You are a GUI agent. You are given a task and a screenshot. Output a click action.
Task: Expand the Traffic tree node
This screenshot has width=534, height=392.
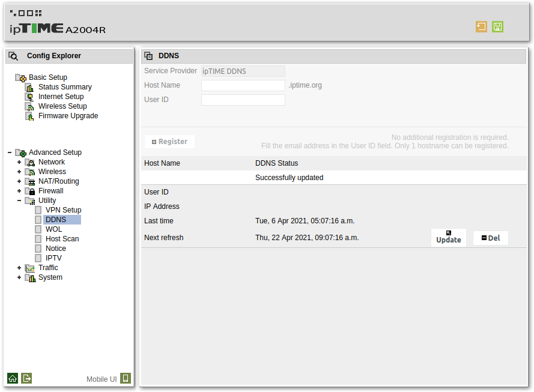coord(19,268)
